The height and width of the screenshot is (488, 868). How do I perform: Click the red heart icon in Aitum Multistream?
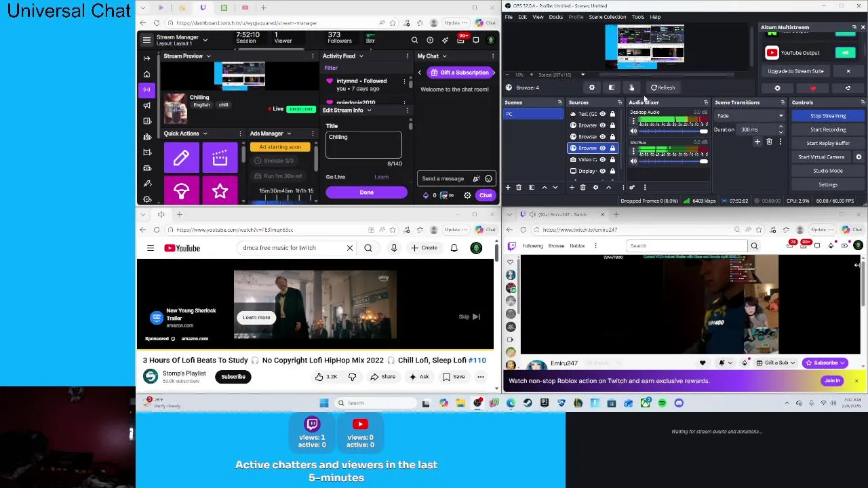[813, 88]
